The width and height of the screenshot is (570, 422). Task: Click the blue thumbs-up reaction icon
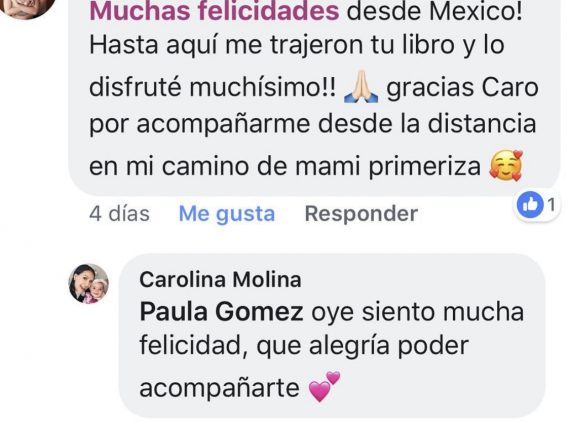point(530,205)
